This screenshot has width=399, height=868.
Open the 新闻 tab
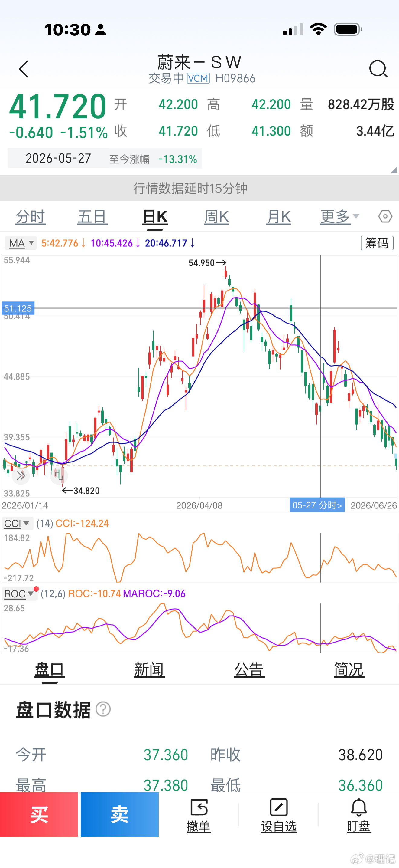tap(149, 669)
